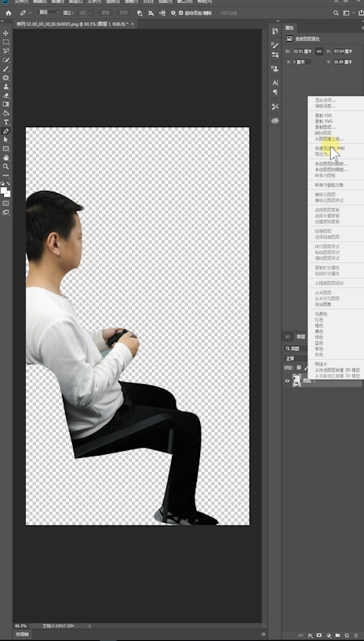Viewport: 364px width, 641px height.
Task: Open pen options gear icon
Action: pos(173,13)
